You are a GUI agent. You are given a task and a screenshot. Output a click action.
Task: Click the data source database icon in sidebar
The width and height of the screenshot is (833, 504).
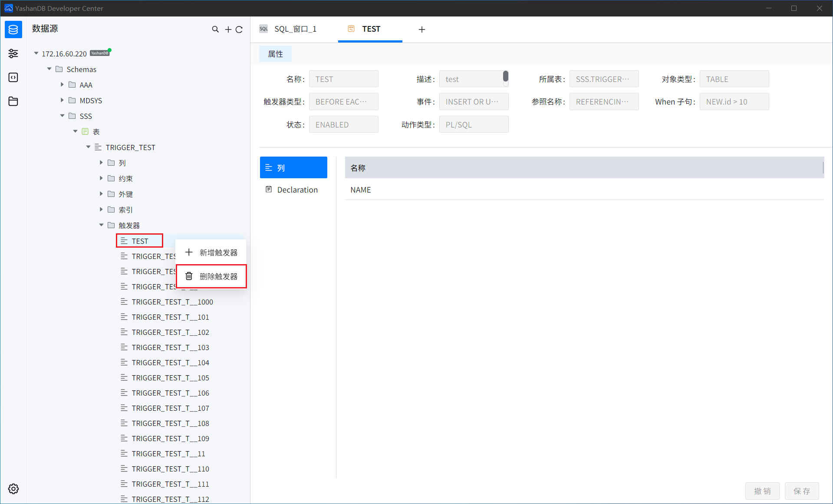(13, 29)
